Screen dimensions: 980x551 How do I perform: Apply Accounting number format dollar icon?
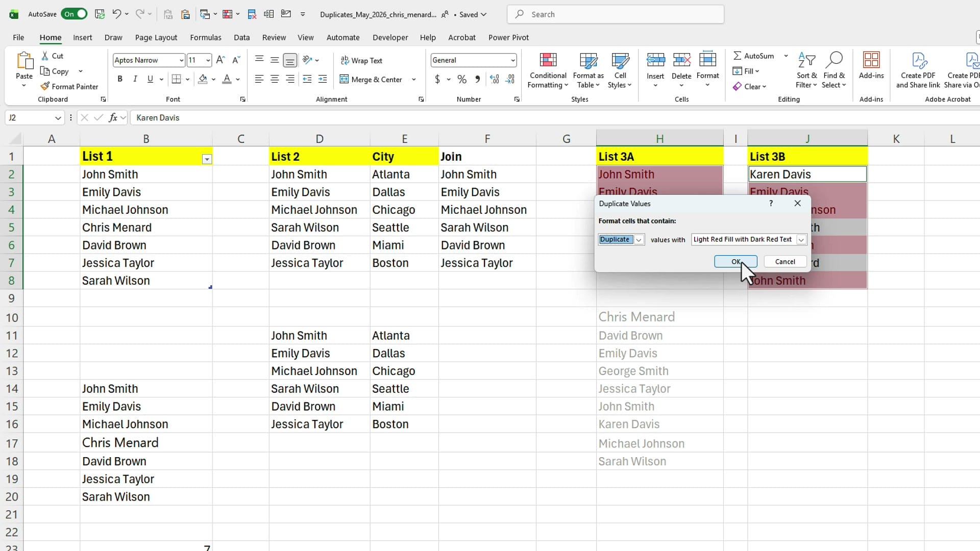click(437, 79)
